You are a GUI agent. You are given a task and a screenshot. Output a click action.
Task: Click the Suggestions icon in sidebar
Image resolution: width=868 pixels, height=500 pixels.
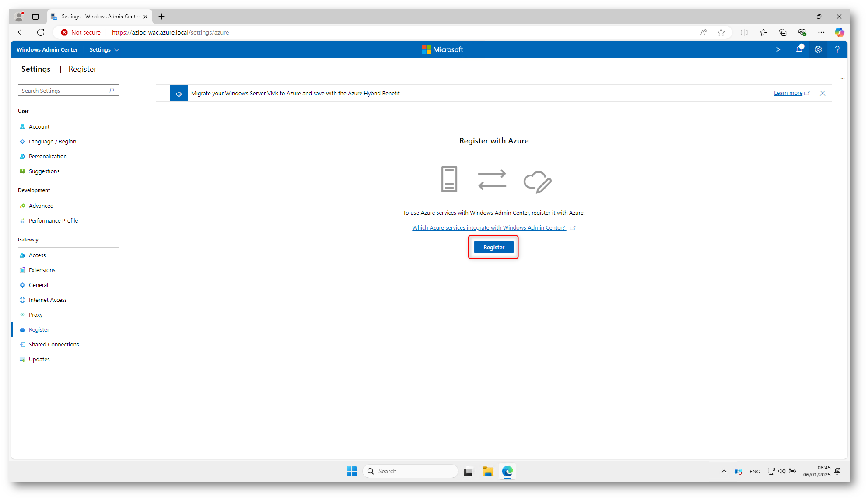click(x=22, y=171)
